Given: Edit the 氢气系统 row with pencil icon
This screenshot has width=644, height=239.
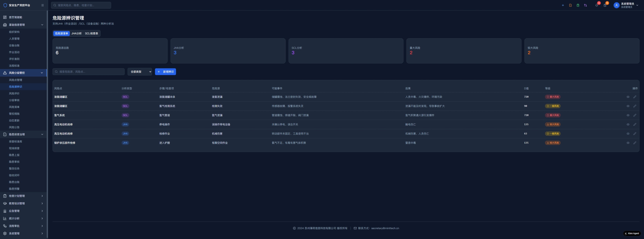Looking at the screenshot, I should 634,115.
